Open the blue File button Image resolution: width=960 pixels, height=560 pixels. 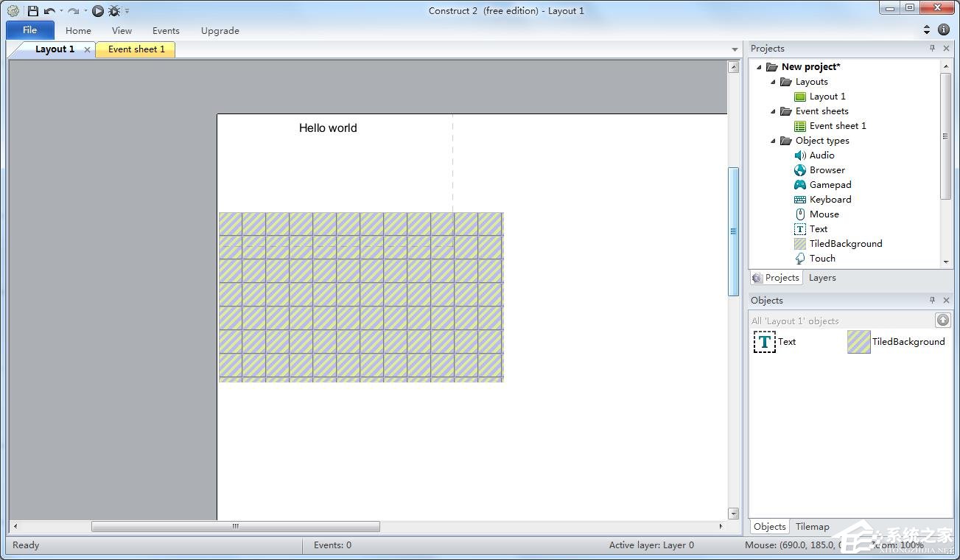click(30, 30)
